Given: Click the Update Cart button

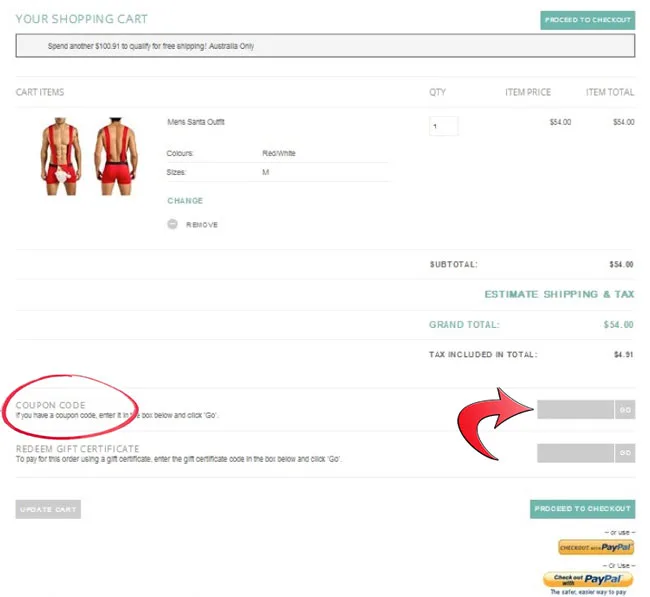Looking at the screenshot, I should tap(48, 509).
